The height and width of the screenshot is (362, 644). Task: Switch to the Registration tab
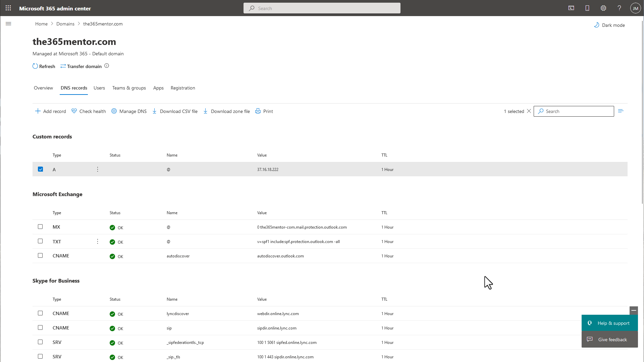coord(183,88)
